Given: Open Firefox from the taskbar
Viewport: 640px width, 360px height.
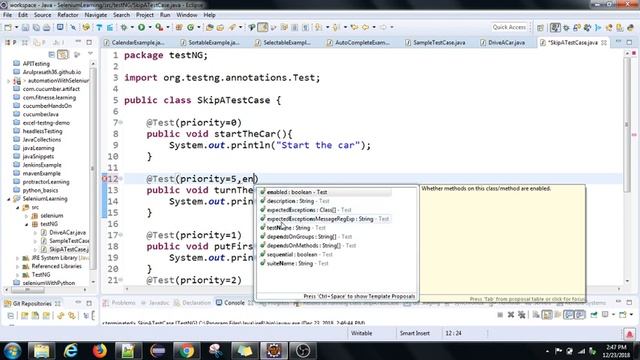Looking at the screenshot, I should [99, 351].
